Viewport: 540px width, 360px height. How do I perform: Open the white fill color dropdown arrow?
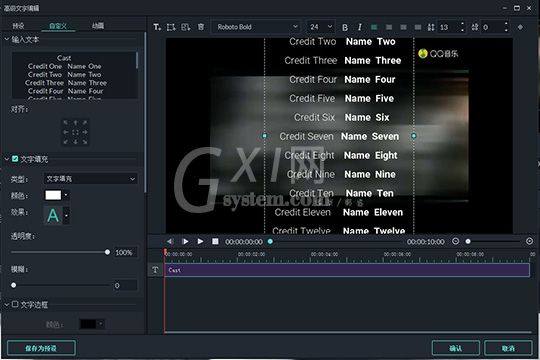point(66,195)
